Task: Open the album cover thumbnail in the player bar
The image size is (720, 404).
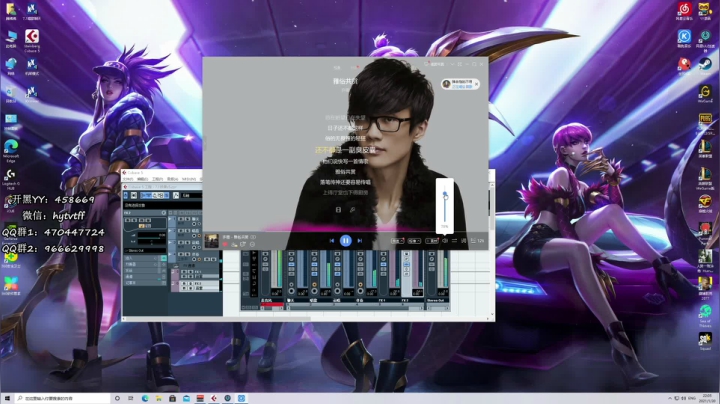Action: click(212, 241)
